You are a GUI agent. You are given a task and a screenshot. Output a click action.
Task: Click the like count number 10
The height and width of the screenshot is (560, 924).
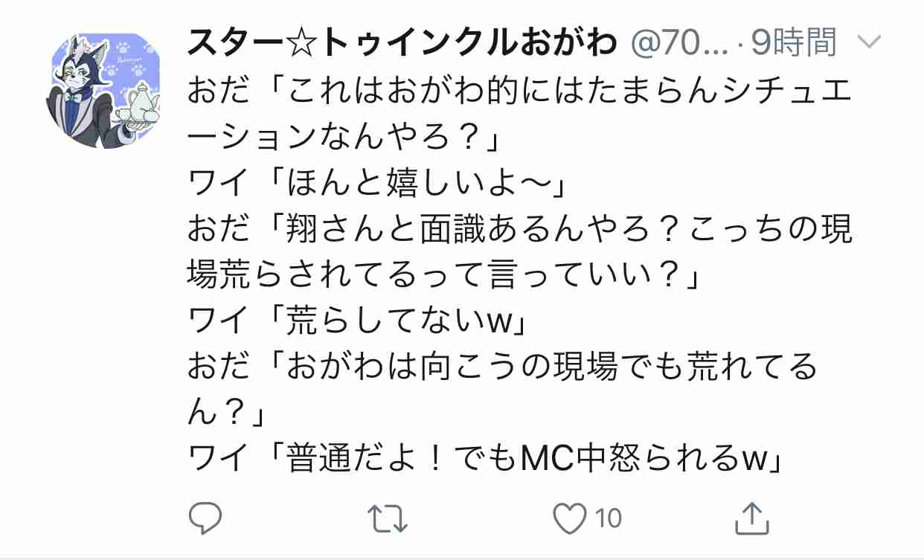tap(609, 518)
